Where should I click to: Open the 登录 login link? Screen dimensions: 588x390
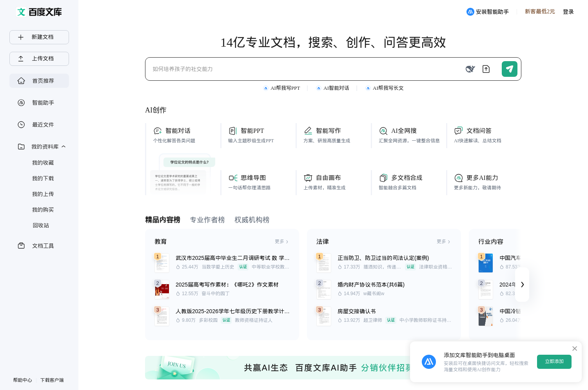568,11
